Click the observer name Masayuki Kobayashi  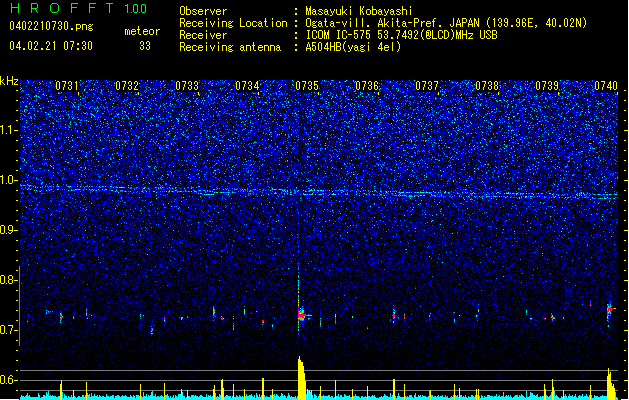coord(359,11)
